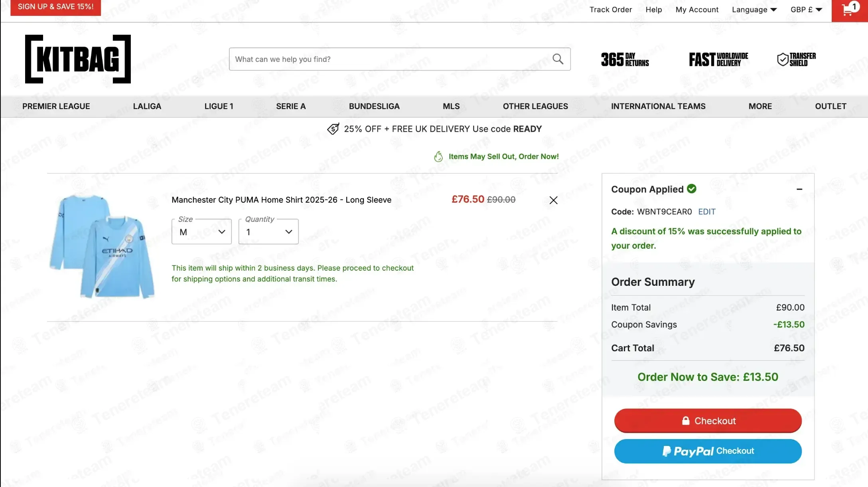Focus the product search field
The width and height of the screenshot is (868, 487).
coord(400,59)
